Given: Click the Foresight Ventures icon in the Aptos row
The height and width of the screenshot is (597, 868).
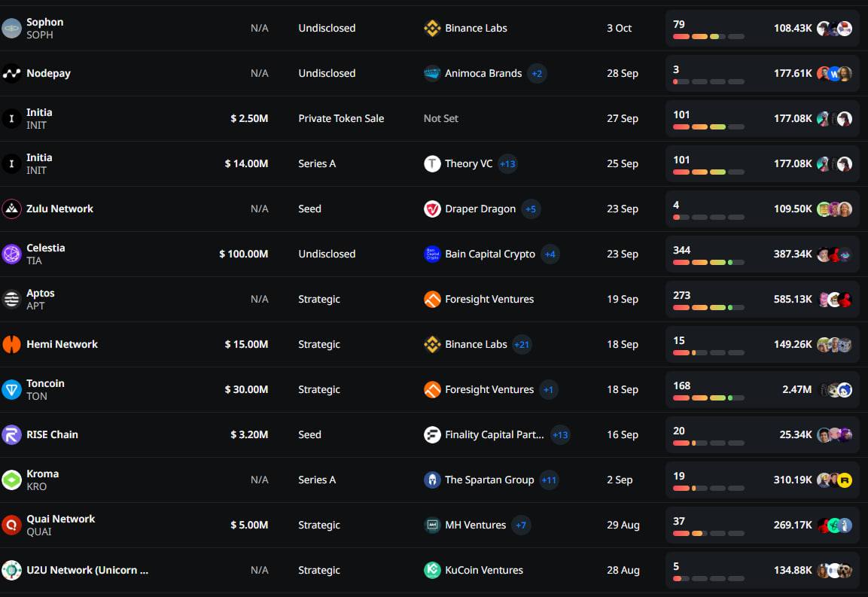Looking at the screenshot, I should [x=432, y=299].
